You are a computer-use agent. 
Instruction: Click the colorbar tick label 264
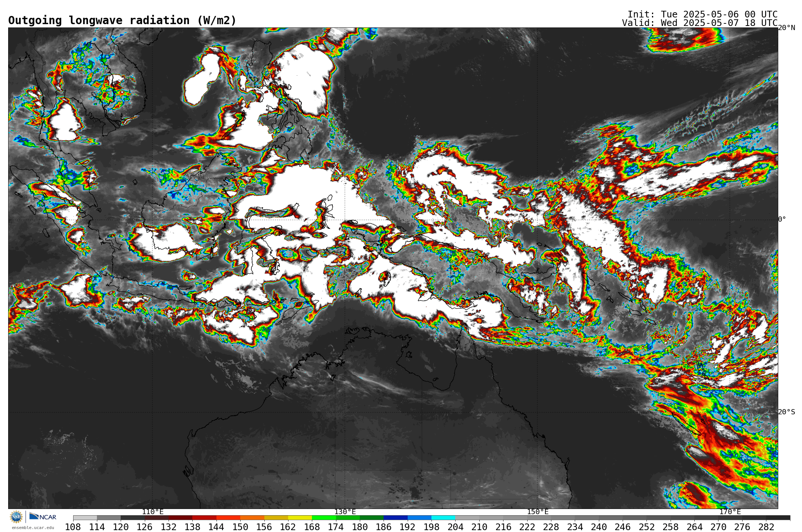[694, 527]
